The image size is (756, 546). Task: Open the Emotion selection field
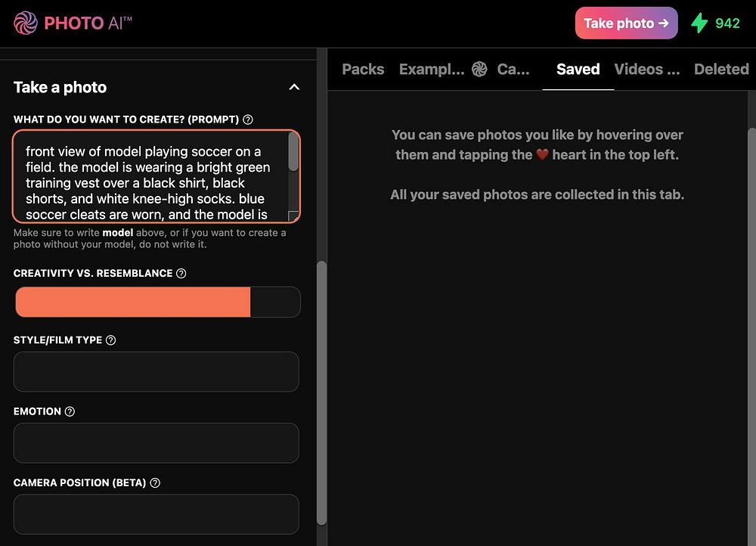pyautogui.click(x=156, y=442)
